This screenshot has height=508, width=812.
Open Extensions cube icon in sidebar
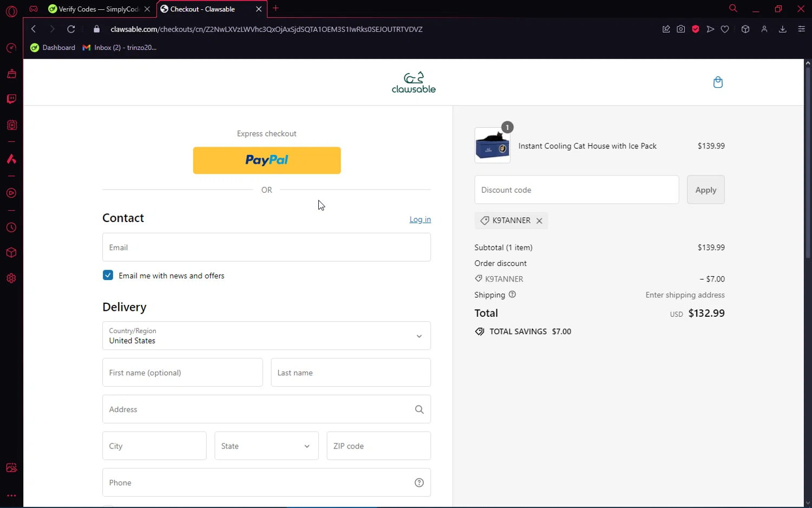[x=11, y=253]
